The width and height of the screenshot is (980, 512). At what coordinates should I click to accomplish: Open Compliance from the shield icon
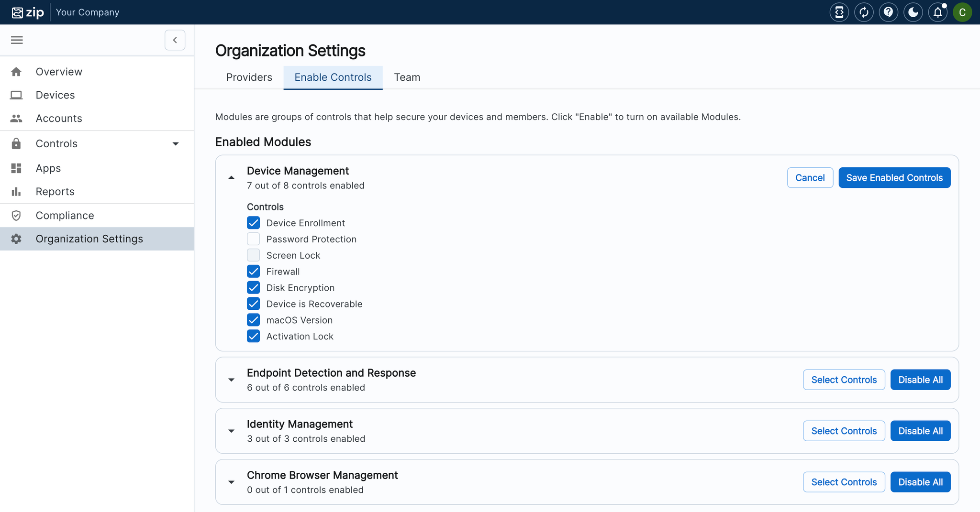click(16, 216)
